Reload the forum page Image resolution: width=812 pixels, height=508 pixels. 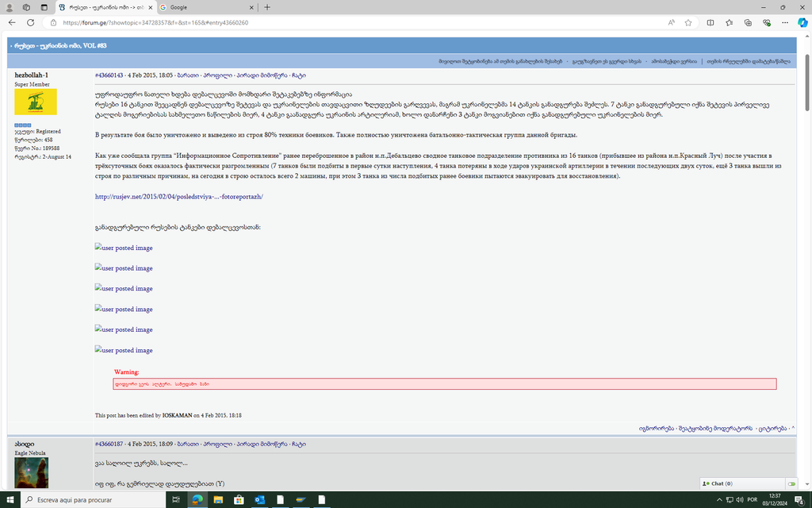coord(31,22)
